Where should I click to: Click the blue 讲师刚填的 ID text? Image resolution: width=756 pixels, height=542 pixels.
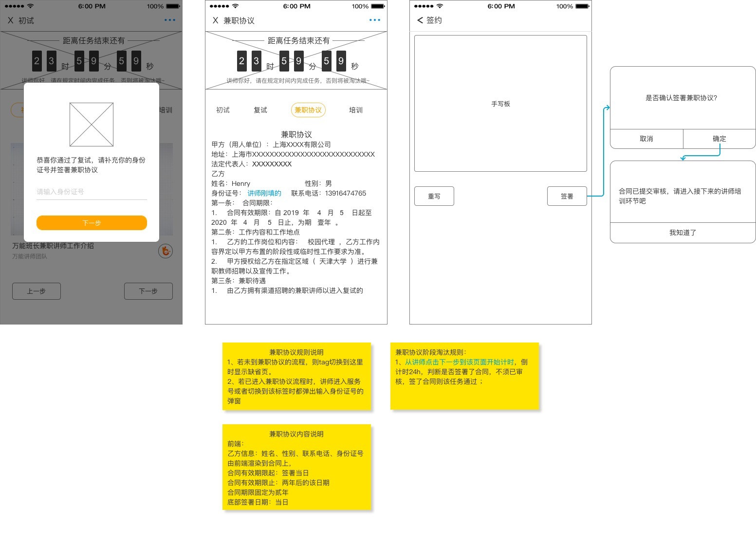pos(264,193)
